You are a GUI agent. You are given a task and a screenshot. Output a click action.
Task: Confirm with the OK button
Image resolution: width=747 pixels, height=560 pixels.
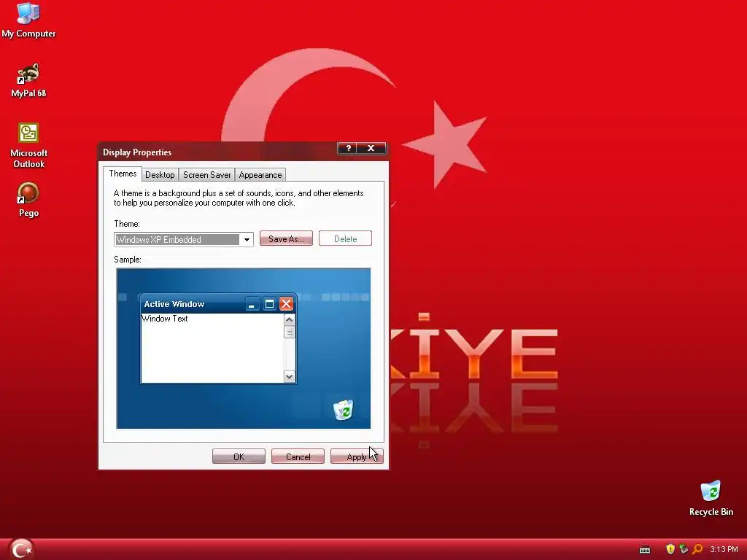point(239,456)
